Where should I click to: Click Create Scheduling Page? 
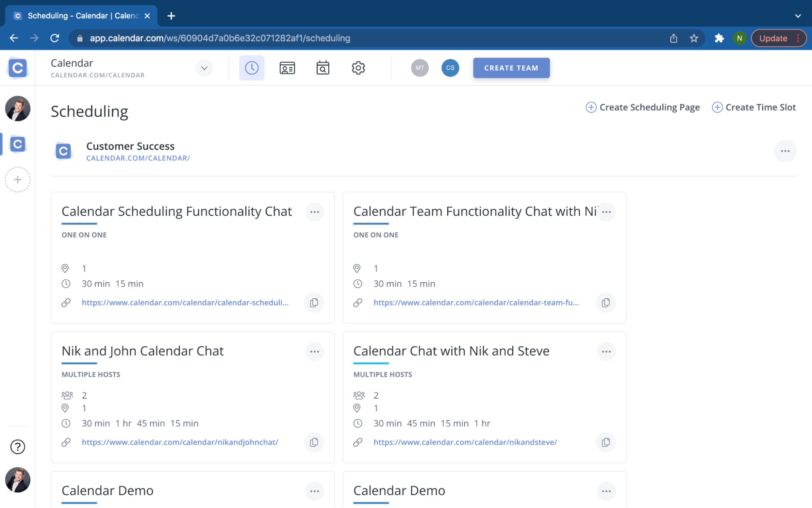(642, 107)
